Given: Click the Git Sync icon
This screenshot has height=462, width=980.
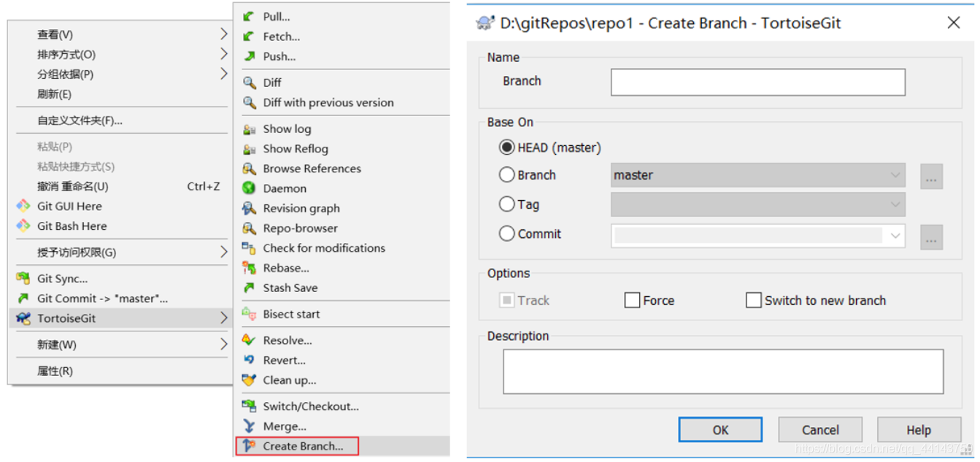Looking at the screenshot, I should pos(23,278).
